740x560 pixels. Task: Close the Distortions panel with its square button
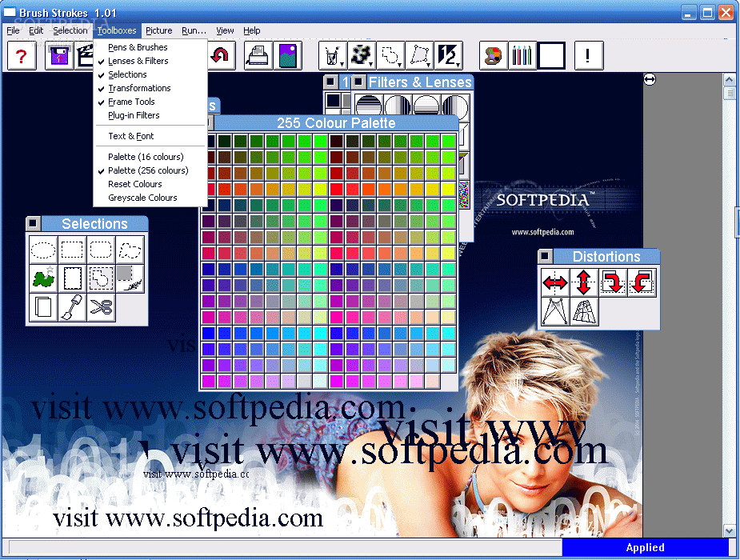(545, 256)
